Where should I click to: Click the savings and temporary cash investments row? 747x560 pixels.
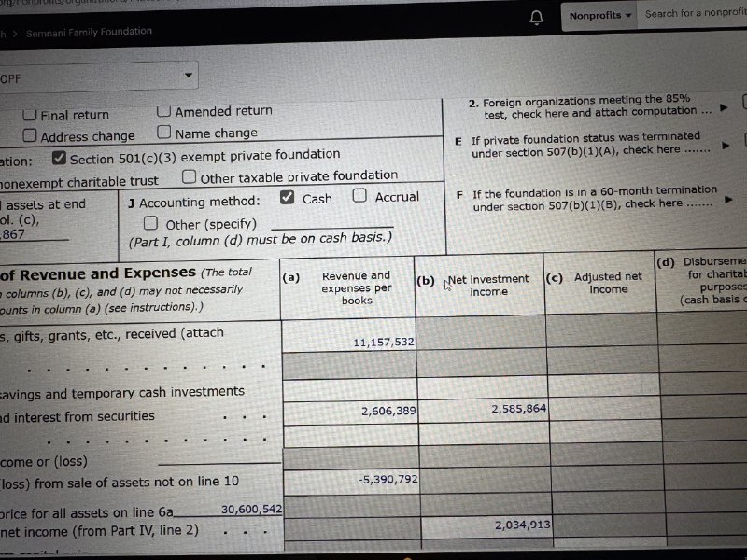122,392
